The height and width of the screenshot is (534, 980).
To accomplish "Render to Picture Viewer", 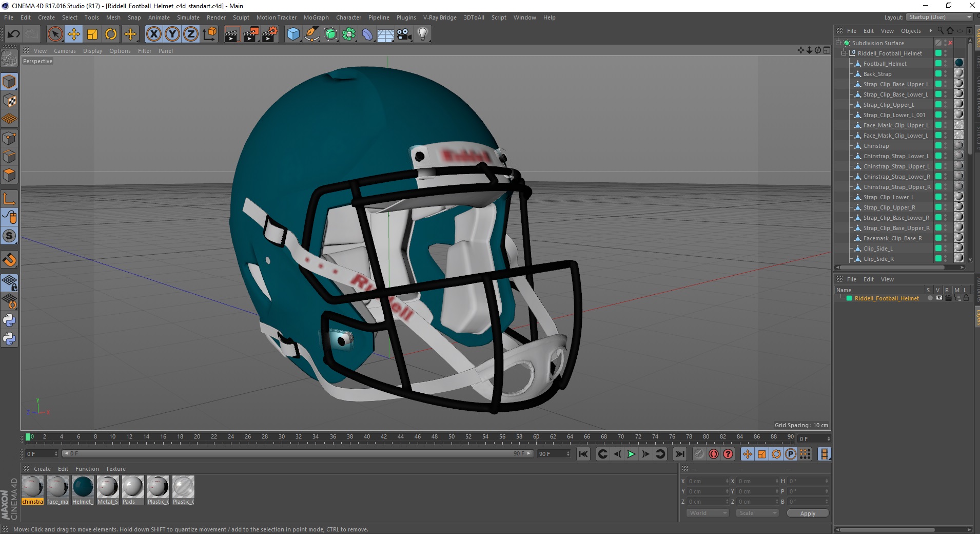I will [x=251, y=34].
